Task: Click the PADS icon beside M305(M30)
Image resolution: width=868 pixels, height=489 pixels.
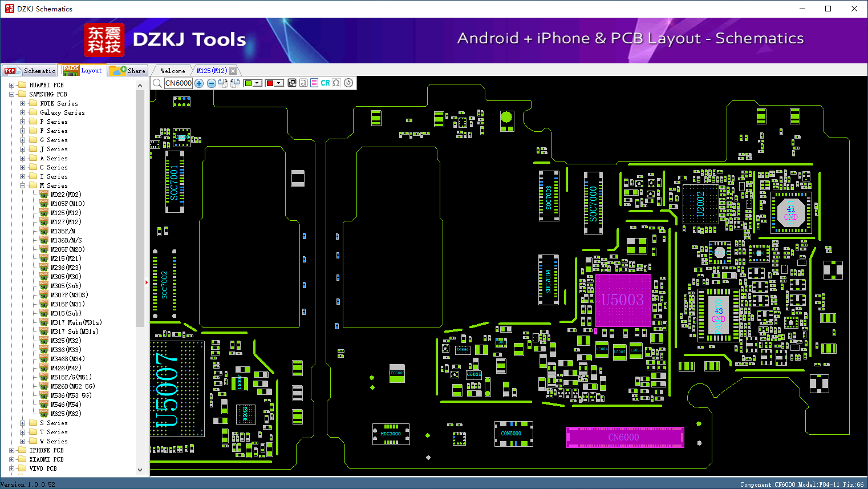Action: tap(44, 277)
